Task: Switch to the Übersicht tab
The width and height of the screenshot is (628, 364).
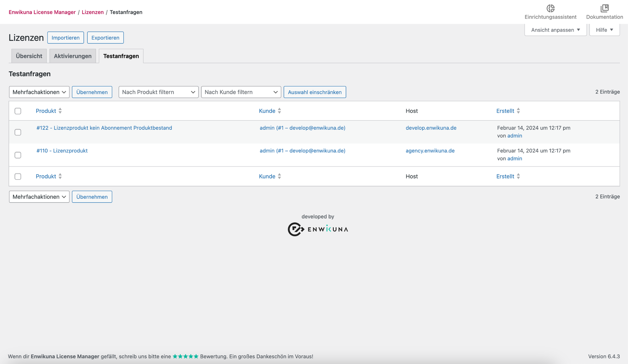Action: 29,56
